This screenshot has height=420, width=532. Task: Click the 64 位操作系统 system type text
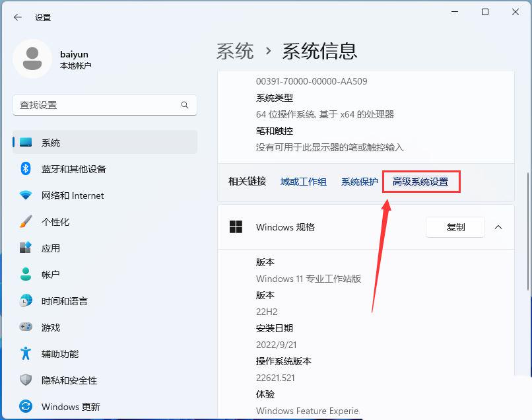click(x=325, y=114)
